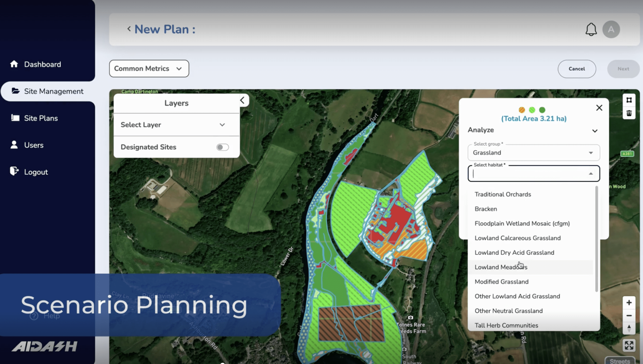The width and height of the screenshot is (643, 364).
Task: Click the habitat list scrollbar
Action: click(x=596, y=239)
